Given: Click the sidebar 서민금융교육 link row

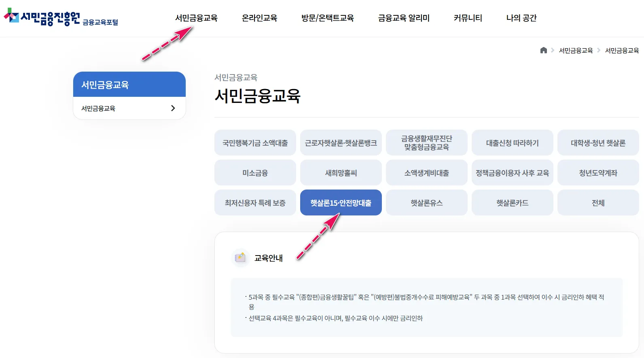Looking at the screenshot, I should pos(129,108).
